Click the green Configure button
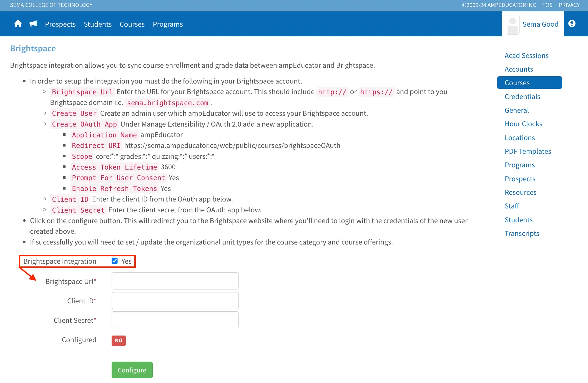The width and height of the screenshot is (588, 383). click(x=132, y=370)
